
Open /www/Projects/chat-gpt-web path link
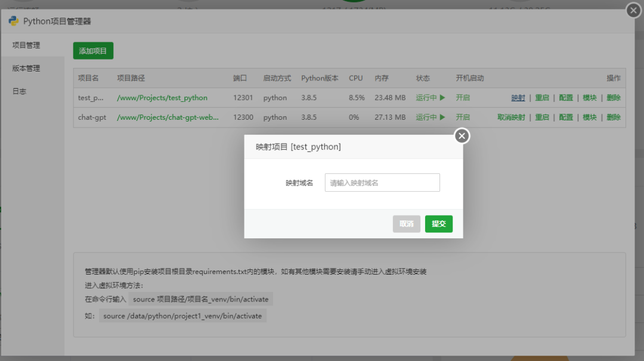168,117
